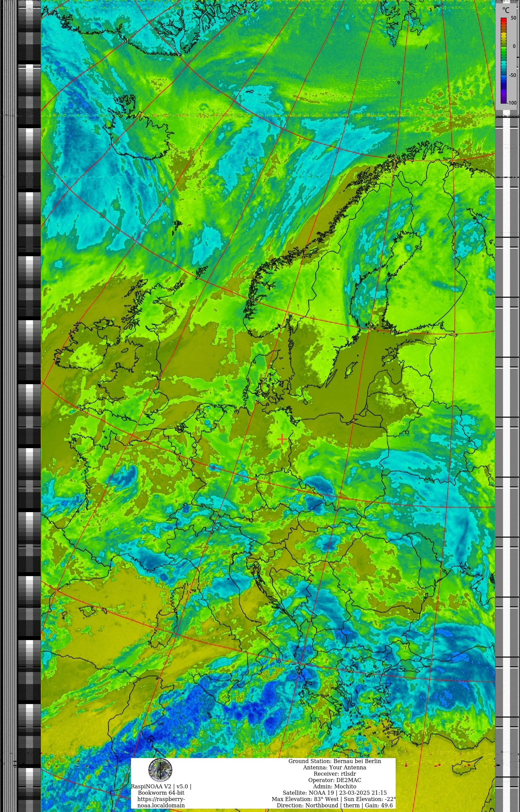Click 'Bookworm 64-bit' text
The width and height of the screenshot is (520, 812).
click(161, 793)
